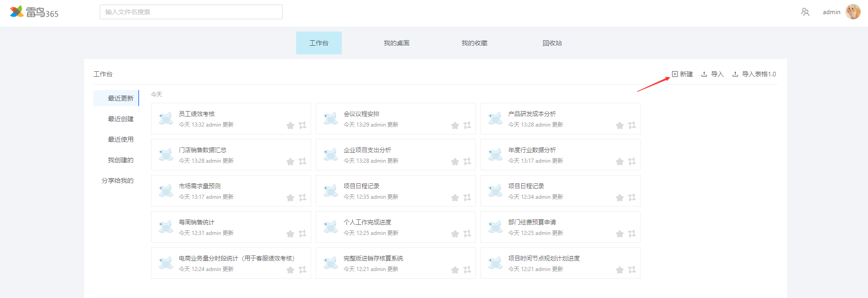Open the admin user menu

click(831, 12)
